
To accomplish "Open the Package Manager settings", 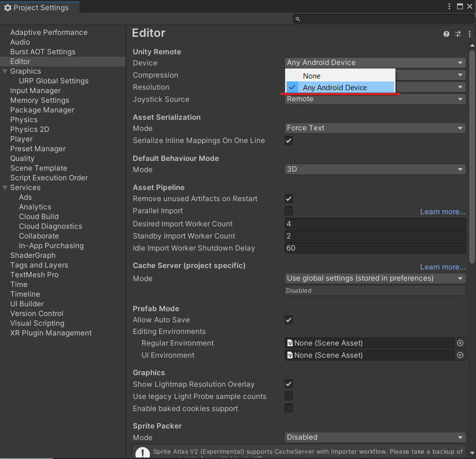I will tap(42, 110).
